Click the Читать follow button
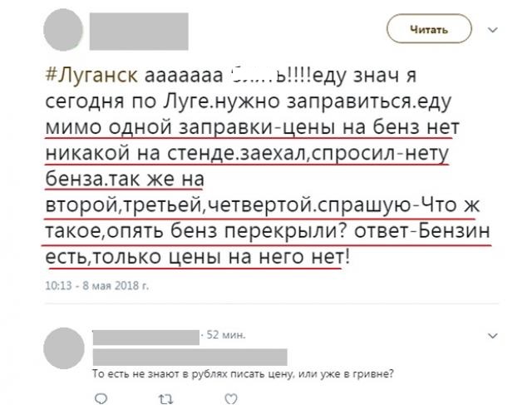The image size is (532, 405). 429,29
